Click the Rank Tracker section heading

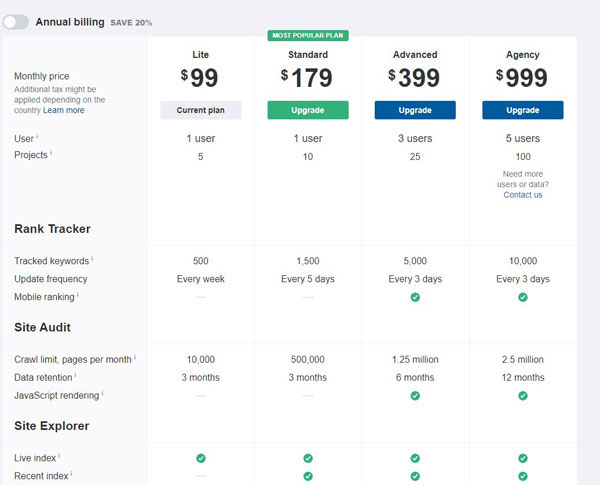point(52,229)
